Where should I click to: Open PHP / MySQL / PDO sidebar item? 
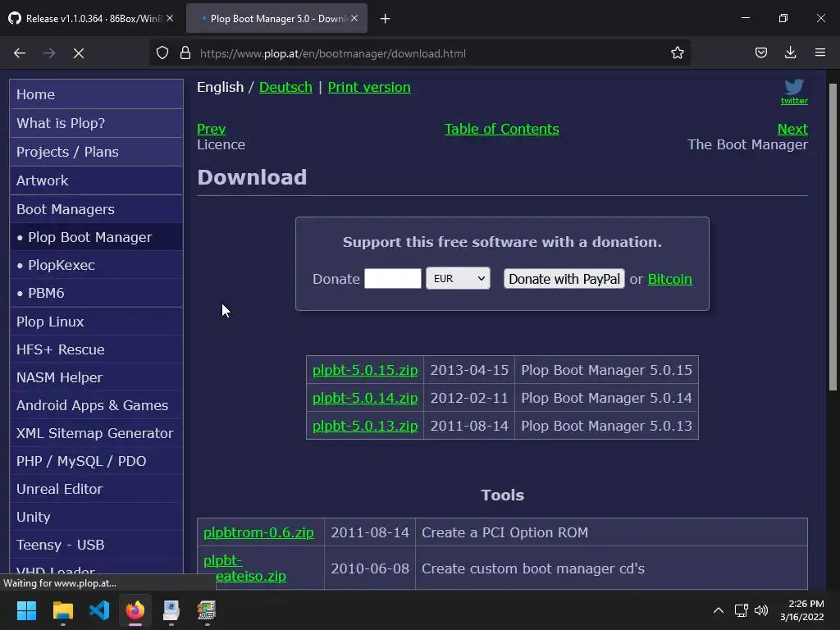(97, 461)
